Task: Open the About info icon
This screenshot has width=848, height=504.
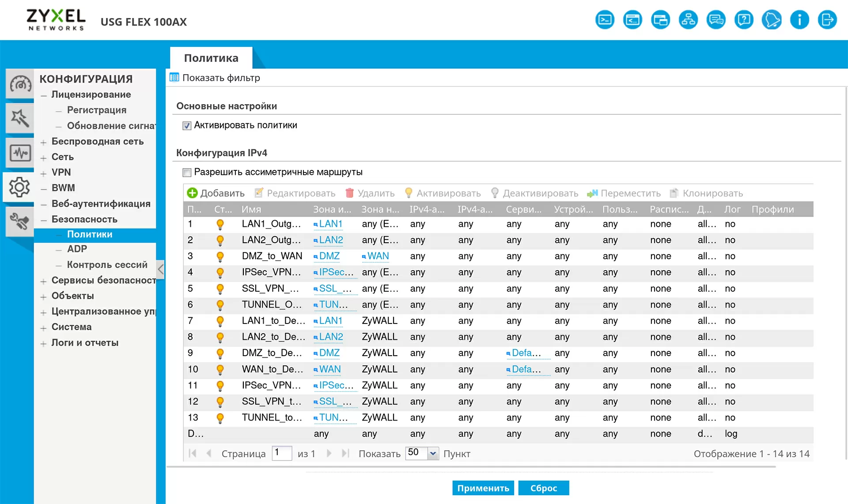Action: (x=799, y=20)
